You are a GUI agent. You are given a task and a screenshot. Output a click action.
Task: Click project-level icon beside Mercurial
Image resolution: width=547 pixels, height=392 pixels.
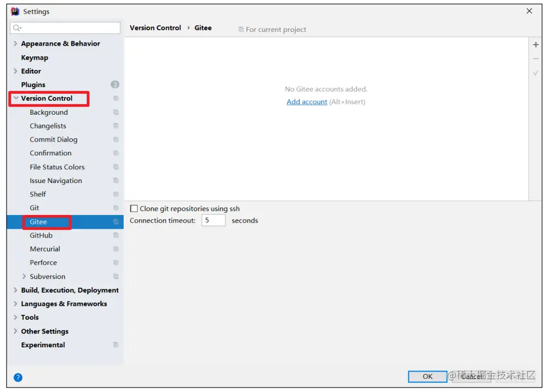click(116, 249)
